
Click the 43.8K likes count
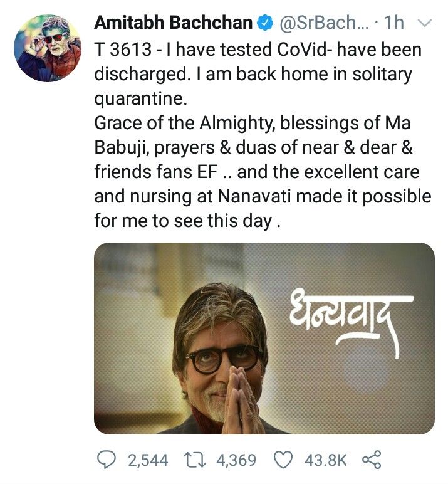point(325,461)
